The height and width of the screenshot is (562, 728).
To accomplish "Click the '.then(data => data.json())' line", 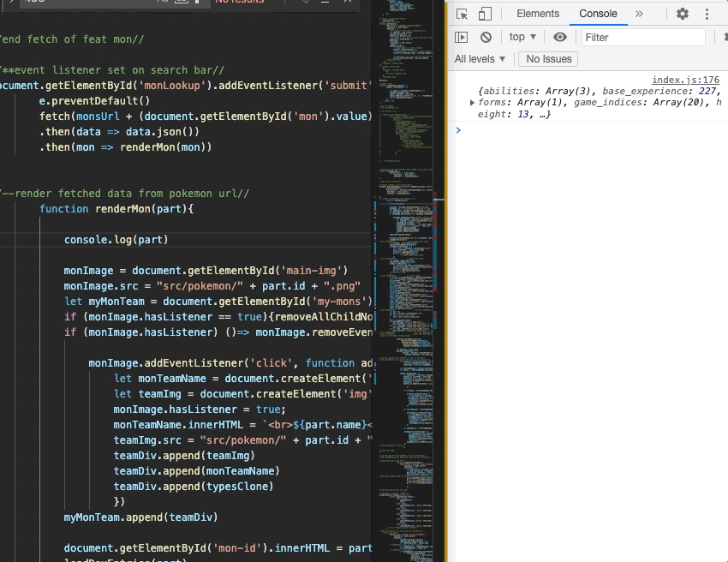I will (119, 132).
